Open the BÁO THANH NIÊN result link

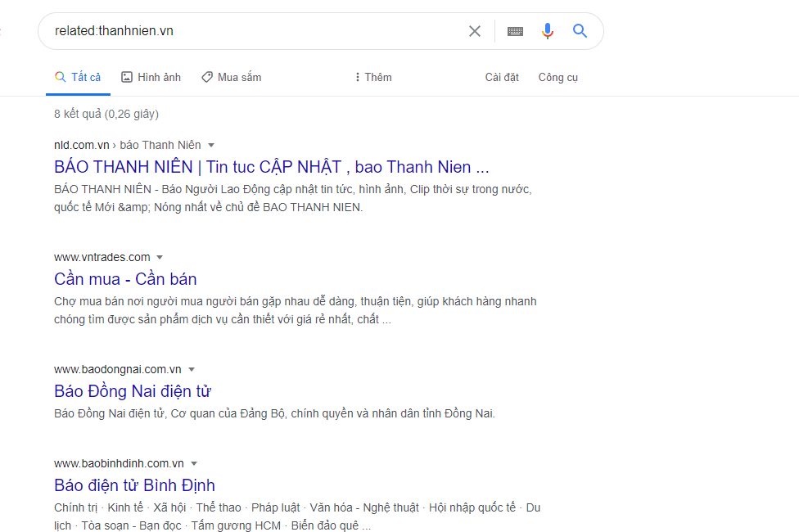pyautogui.click(x=272, y=167)
